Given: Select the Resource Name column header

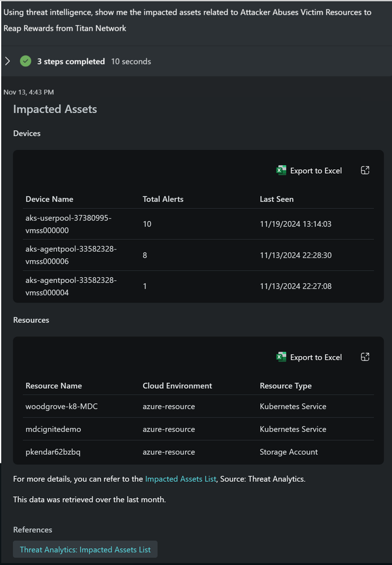Looking at the screenshot, I should tap(54, 386).
